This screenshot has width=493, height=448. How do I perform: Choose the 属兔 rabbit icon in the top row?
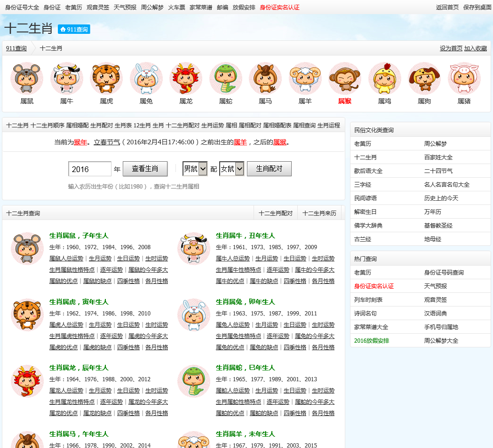146,78
